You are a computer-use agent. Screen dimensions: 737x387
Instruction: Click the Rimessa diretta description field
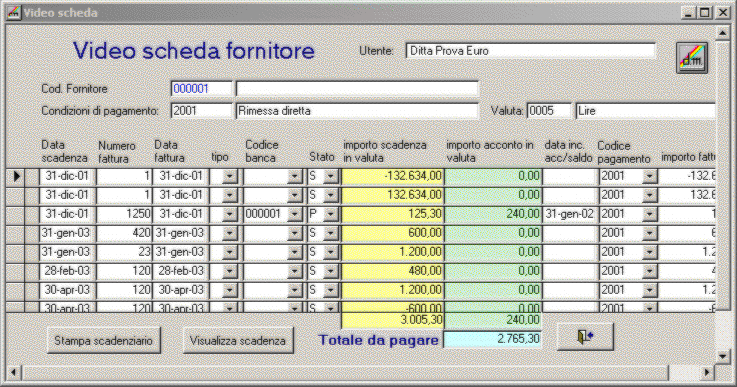click(x=357, y=111)
